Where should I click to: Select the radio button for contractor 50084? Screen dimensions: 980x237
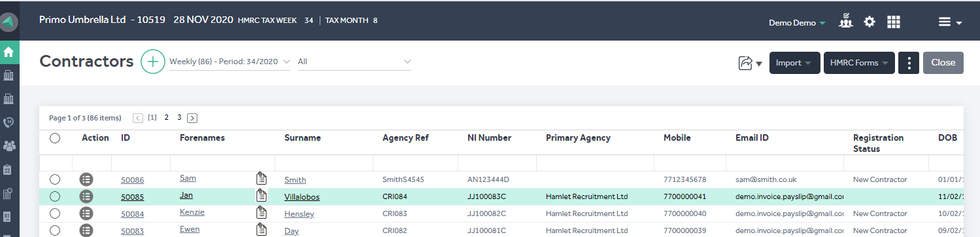coord(55,213)
